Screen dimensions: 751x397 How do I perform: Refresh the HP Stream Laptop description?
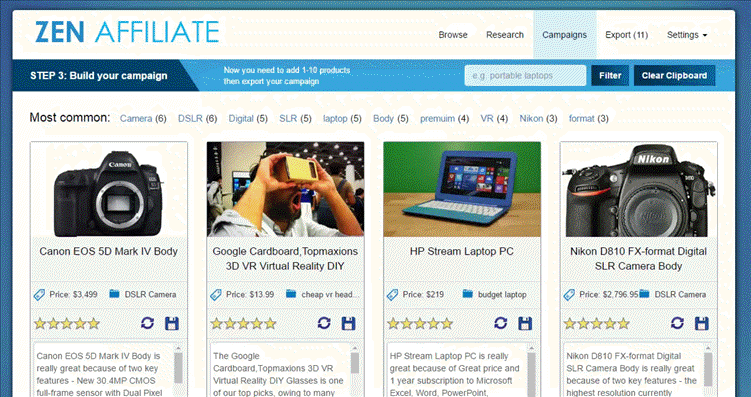[501, 323]
